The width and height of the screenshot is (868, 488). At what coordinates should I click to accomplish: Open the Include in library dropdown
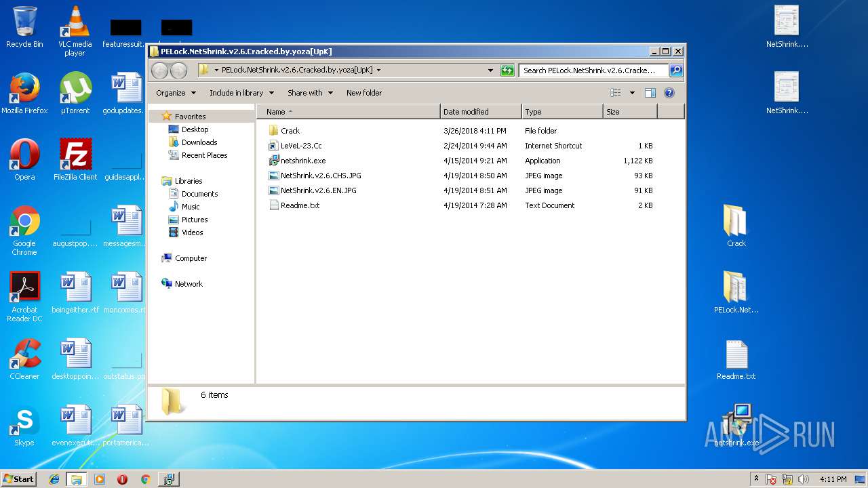click(x=241, y=93)
